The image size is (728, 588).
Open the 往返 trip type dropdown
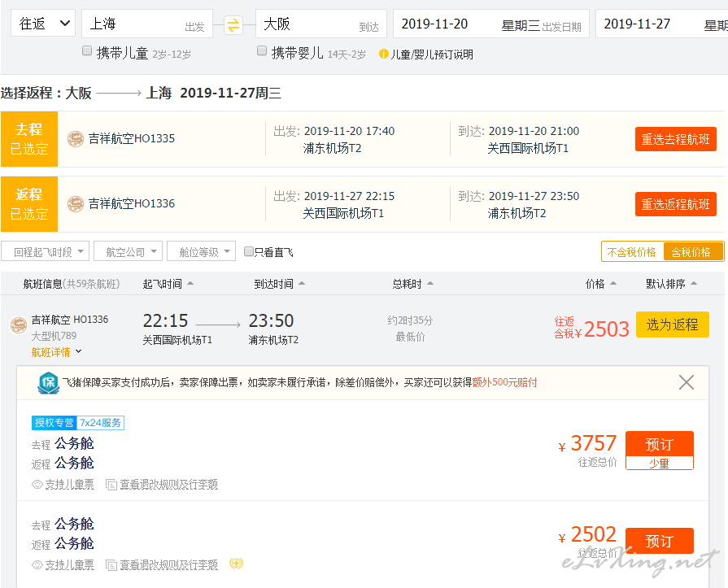click(43, 24)
